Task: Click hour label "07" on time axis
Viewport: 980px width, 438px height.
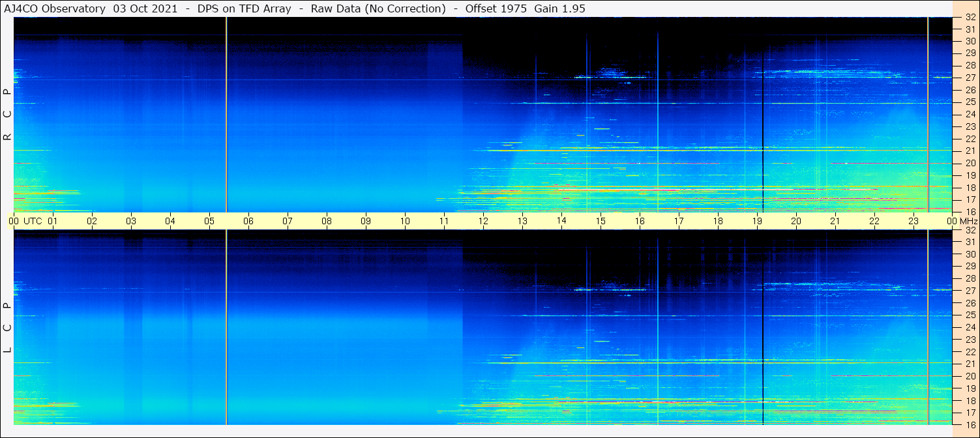Action: click(x=288, y=221)
